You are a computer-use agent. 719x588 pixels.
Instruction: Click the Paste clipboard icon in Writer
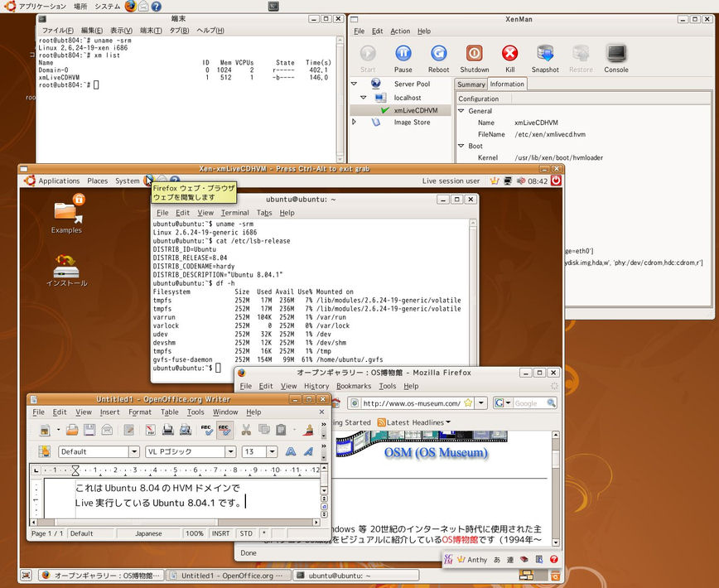pyautogui.click(x=281, y=430)
